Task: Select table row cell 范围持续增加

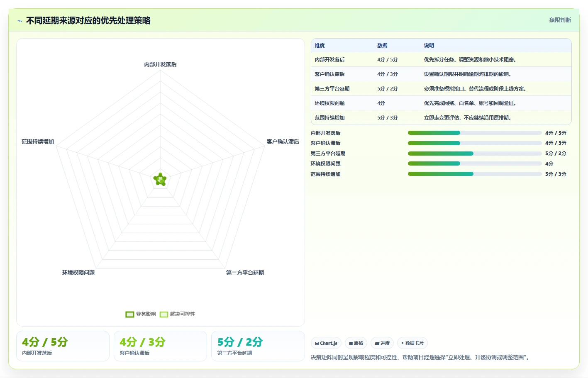Action: coord(329,118)
